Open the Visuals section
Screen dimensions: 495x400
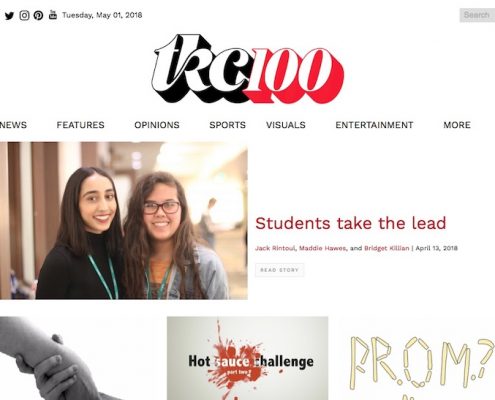286,125
